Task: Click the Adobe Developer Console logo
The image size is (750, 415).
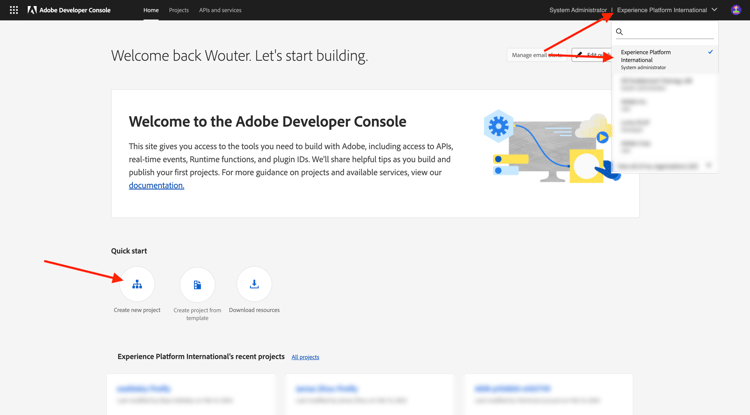Action: 69,10
